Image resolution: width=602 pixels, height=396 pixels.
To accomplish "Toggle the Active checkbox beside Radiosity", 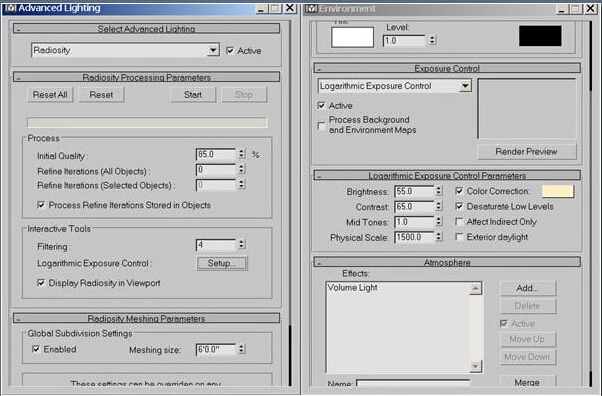I will pos(230,51).
